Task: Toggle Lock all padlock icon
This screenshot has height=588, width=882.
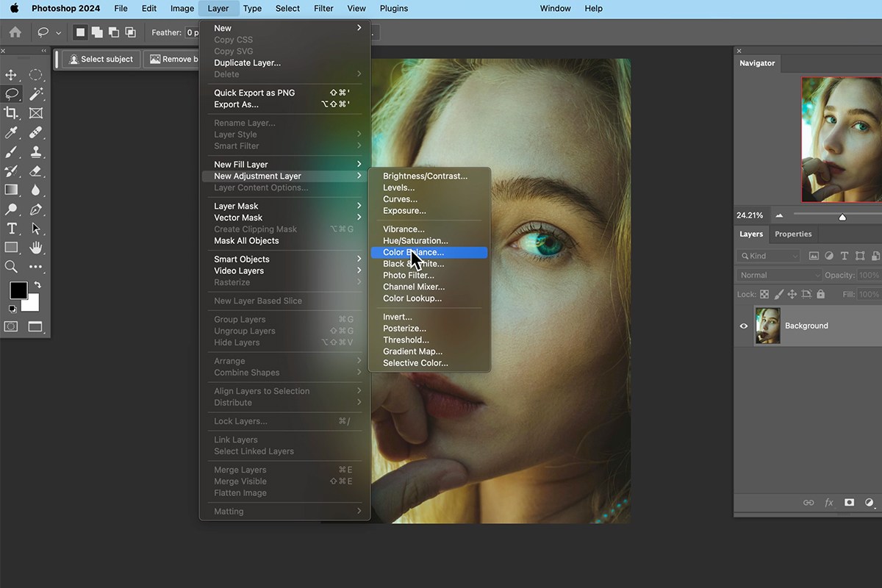Action: (820, 294)
